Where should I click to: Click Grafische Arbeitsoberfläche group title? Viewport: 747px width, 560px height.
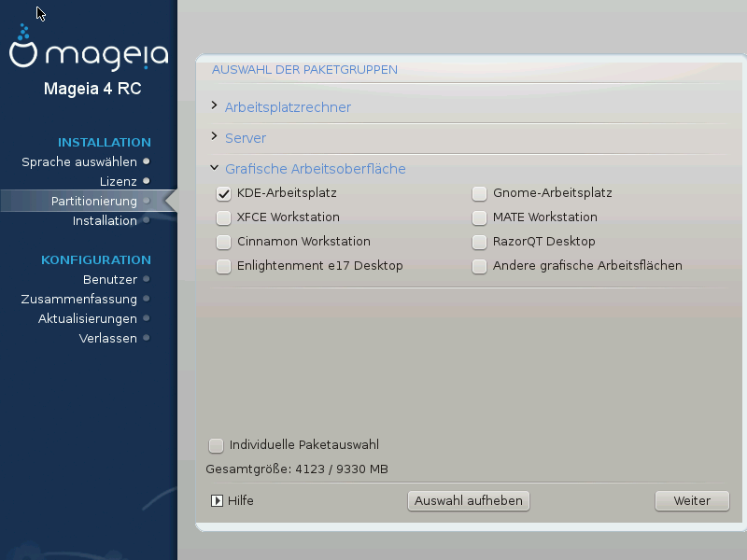coord(316,169)
